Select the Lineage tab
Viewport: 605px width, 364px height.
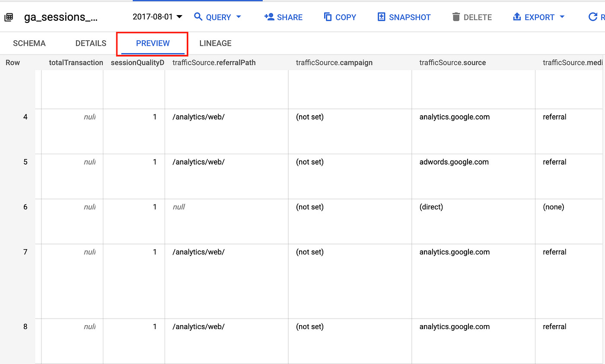coord(215,43)
